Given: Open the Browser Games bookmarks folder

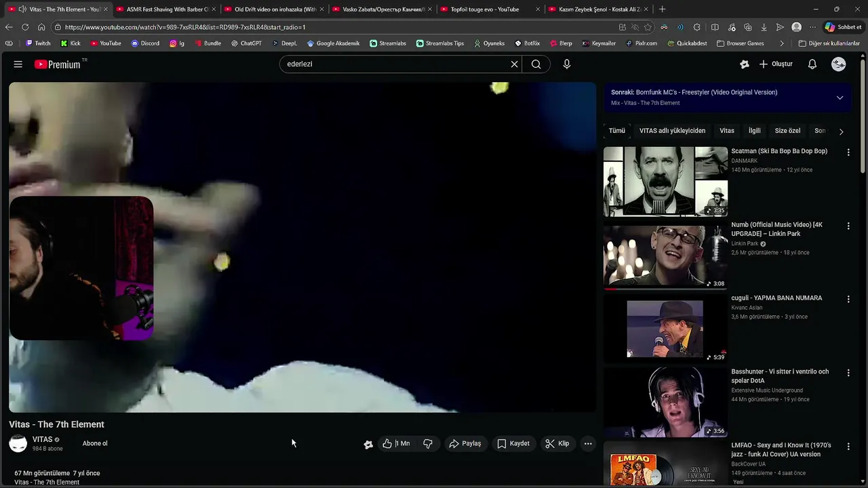Looking at the screenshot, I should [x=740, y=43].
